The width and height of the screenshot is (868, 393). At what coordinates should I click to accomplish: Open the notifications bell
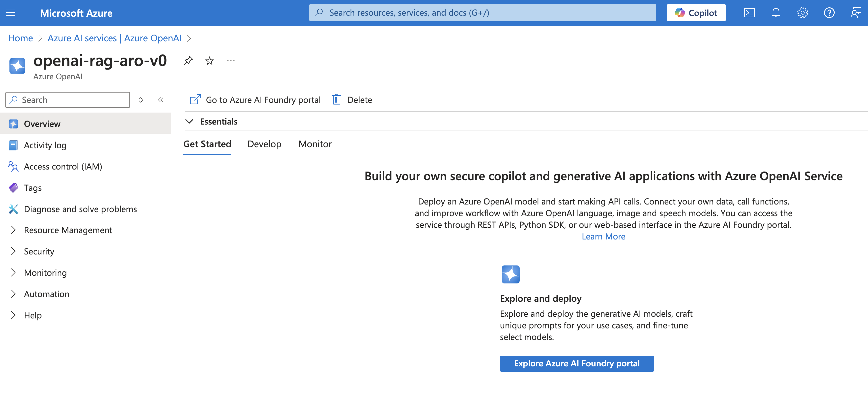tap(775, 13)
